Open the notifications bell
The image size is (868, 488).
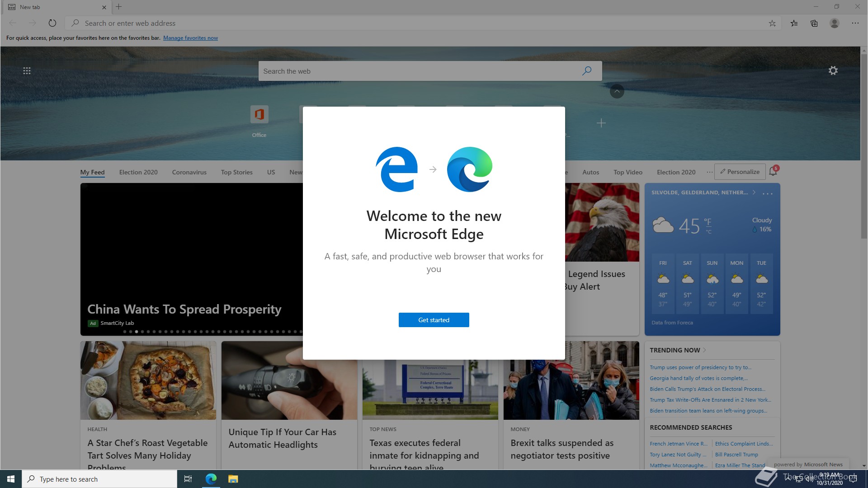773,171
